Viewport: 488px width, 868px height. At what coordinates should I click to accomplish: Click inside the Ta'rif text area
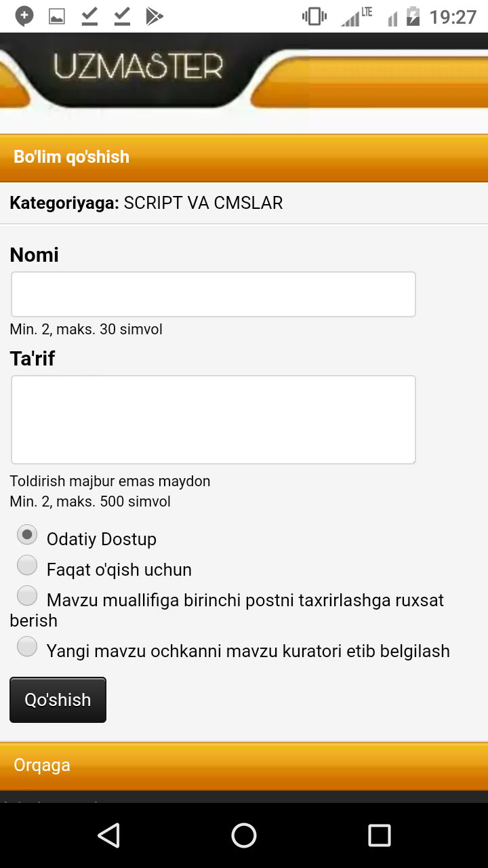pyautogui.click(x=213, y=420)
